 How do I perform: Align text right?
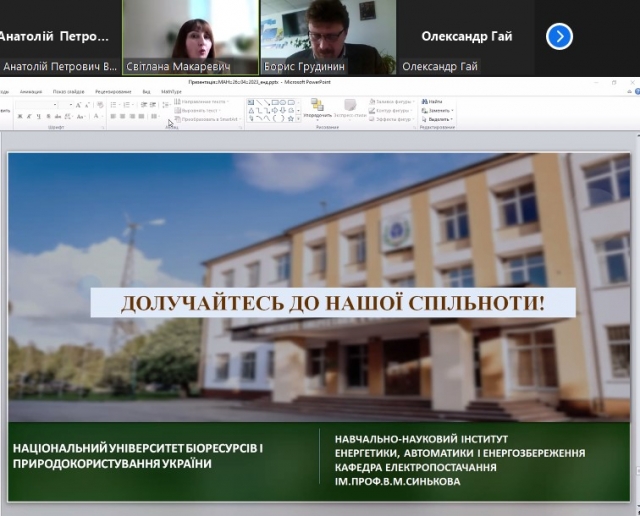[x=132, y=116]
